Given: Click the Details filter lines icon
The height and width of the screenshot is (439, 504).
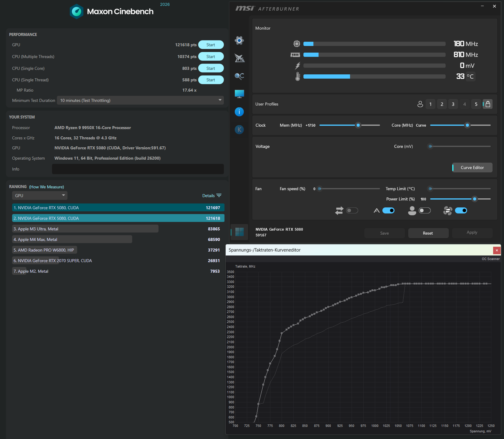Looking at the screenshot, I should point(219,196).
